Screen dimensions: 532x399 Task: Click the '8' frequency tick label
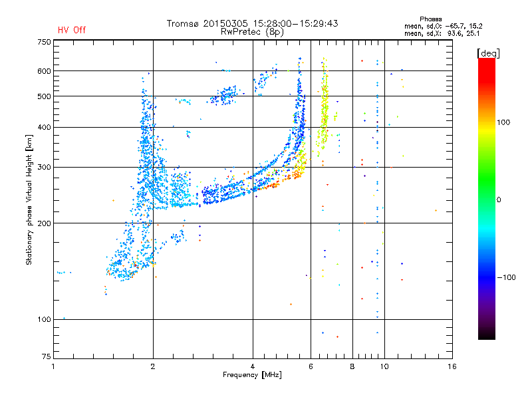pos(352,366)
